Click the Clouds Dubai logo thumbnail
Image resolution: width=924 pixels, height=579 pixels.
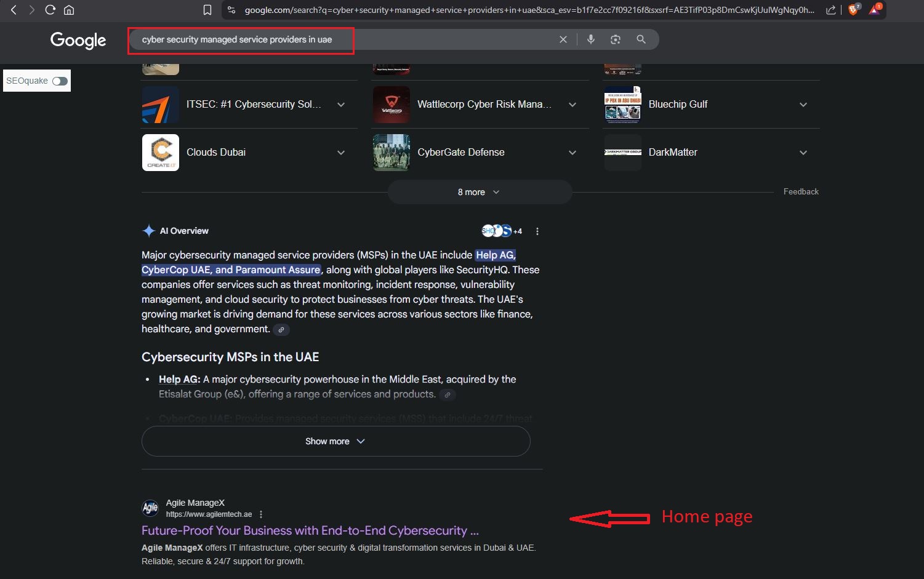click(x=161, y=153)
